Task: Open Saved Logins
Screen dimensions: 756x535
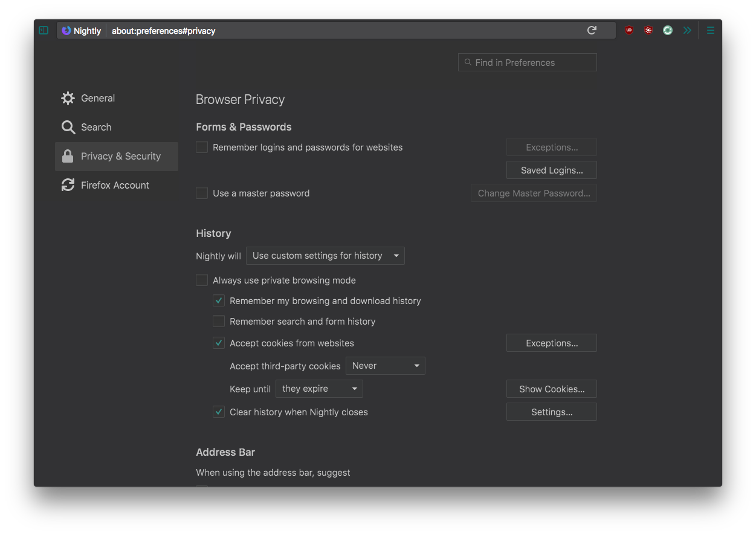Action: click(x=552, y=170)
